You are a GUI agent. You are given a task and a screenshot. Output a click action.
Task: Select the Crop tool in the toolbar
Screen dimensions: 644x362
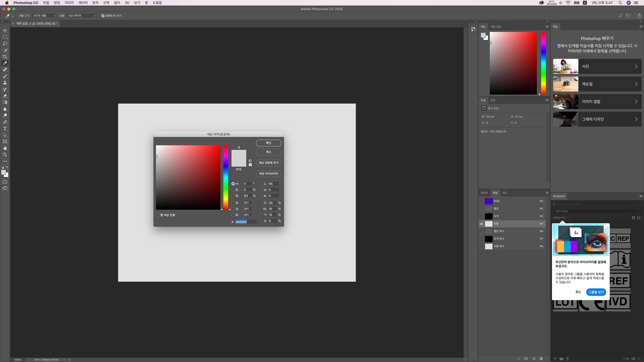coord(5,57)
